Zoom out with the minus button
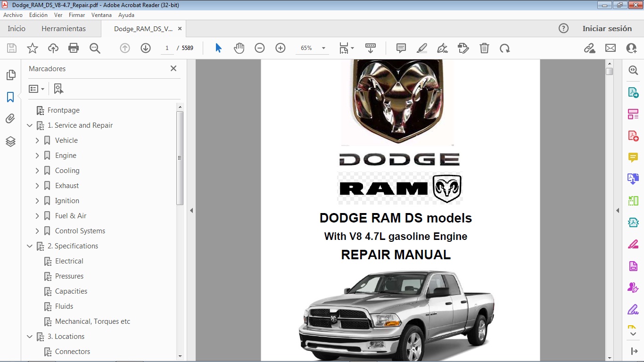644x362 pixels. click(260, 48)
